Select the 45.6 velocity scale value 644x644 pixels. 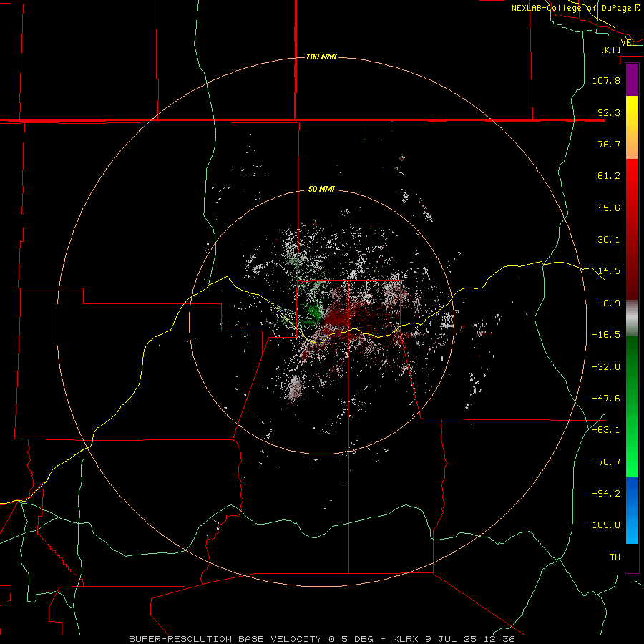tap(609, 208)
